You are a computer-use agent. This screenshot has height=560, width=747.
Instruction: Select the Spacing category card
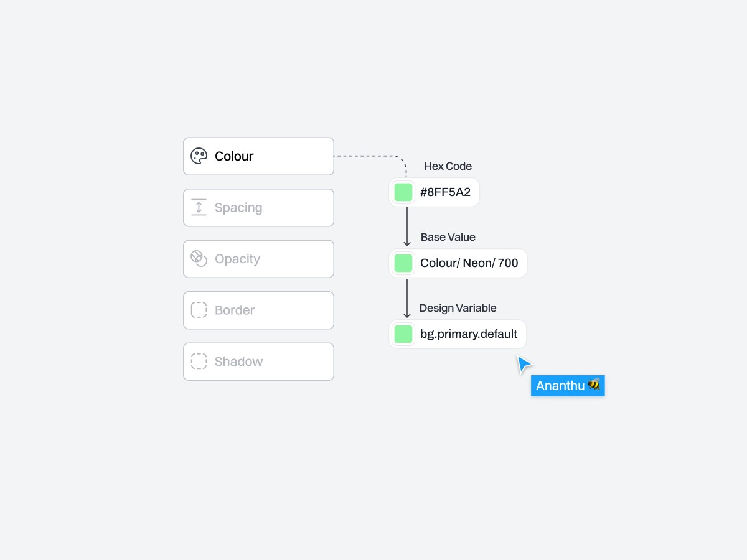tap(258, 208)
